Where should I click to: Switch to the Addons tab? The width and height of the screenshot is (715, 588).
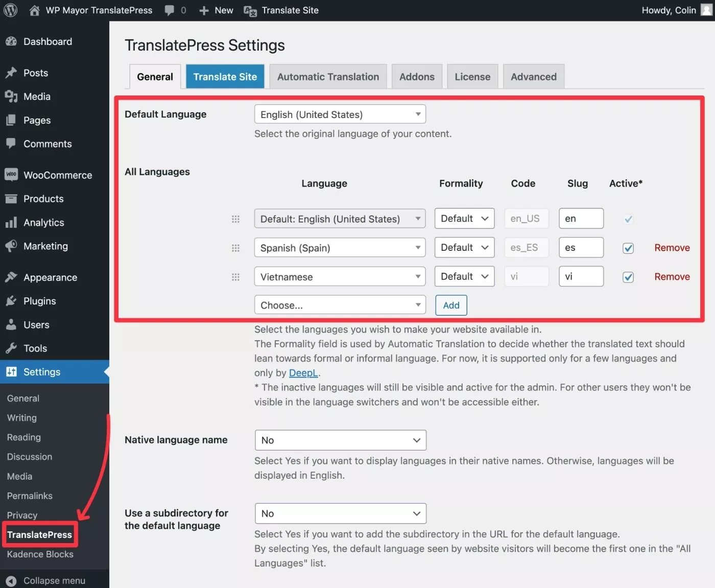[x=417, y=77]
